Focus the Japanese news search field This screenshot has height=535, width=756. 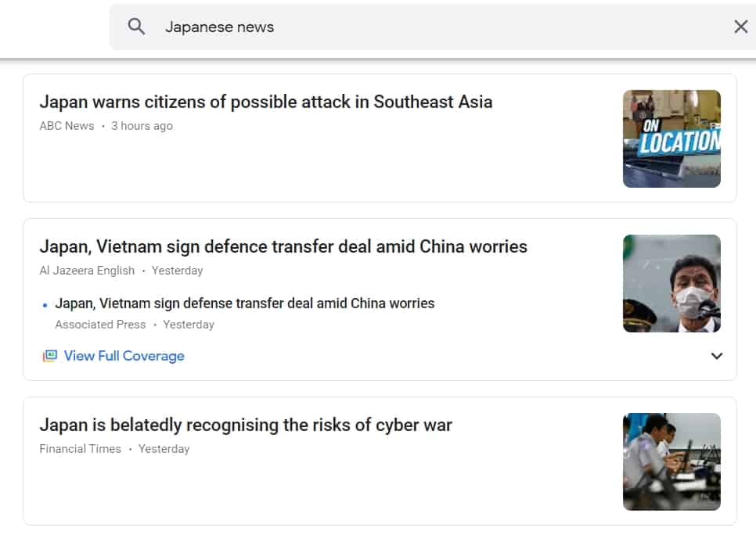(434, 27)
